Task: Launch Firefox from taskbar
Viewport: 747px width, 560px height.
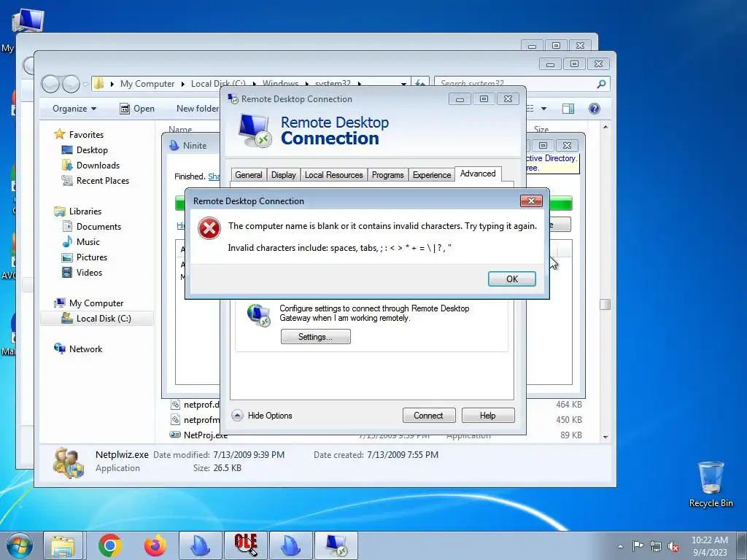Action: tap(155, 545)
